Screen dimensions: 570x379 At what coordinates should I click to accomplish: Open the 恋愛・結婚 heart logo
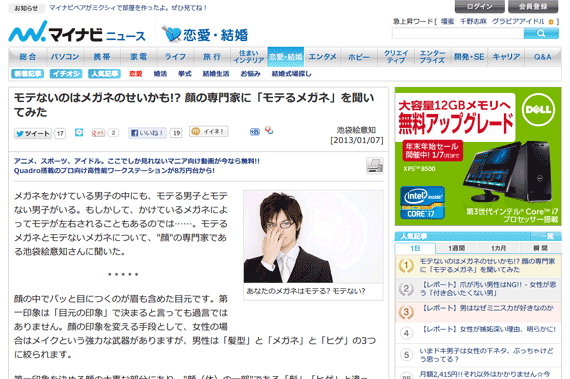click(x=205, y=34)
